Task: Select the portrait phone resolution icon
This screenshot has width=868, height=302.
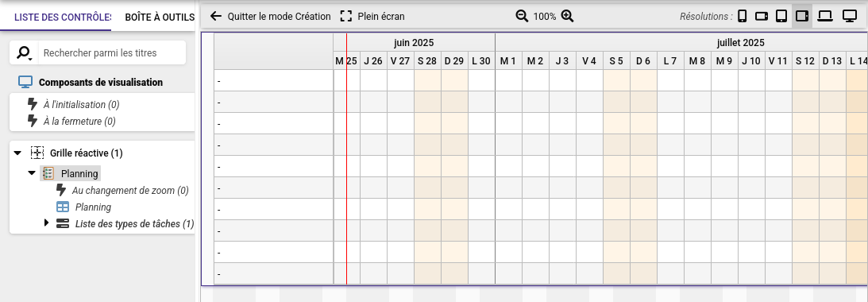Action: coord(743,17)
